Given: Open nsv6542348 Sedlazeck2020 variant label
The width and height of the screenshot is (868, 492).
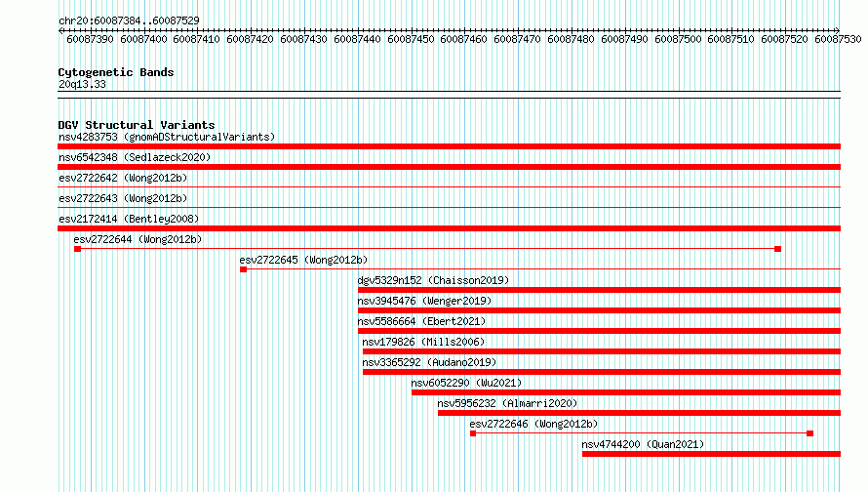Looking at the screenshot, I should tap(135, 157).
